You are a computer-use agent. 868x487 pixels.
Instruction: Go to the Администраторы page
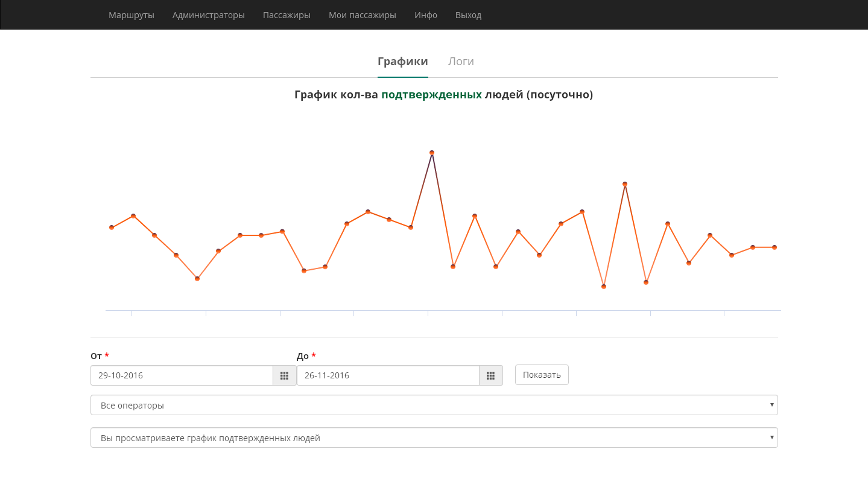click(209, 15)
